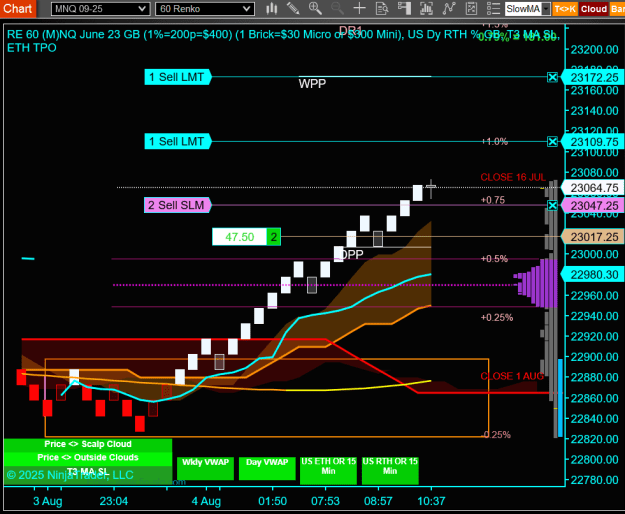Click the 10:37 time axis label
This screenshot has height=514, width=625.
(431, 501)
